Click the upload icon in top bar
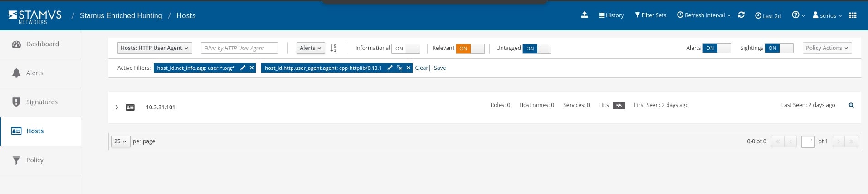 point(585,15)
